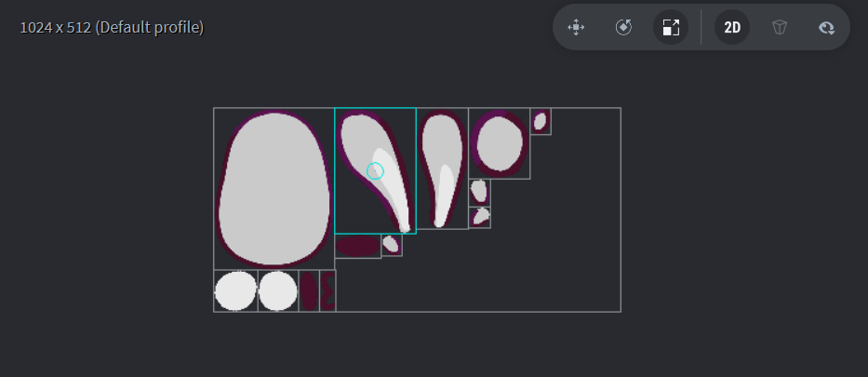The image size is (868, 377).
Task: Select the dark maroon ellipse below selected region
Action: pos(357,246)
